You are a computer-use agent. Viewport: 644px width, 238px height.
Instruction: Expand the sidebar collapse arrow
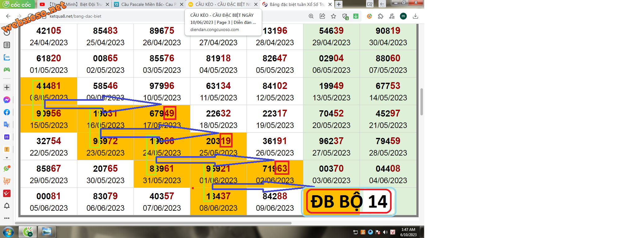tap(7, 158)
